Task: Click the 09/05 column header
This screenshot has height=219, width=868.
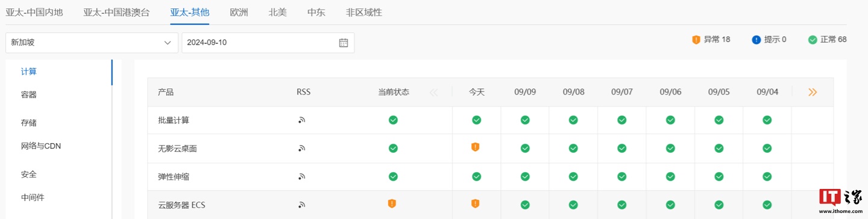Action: click(719, 92)
